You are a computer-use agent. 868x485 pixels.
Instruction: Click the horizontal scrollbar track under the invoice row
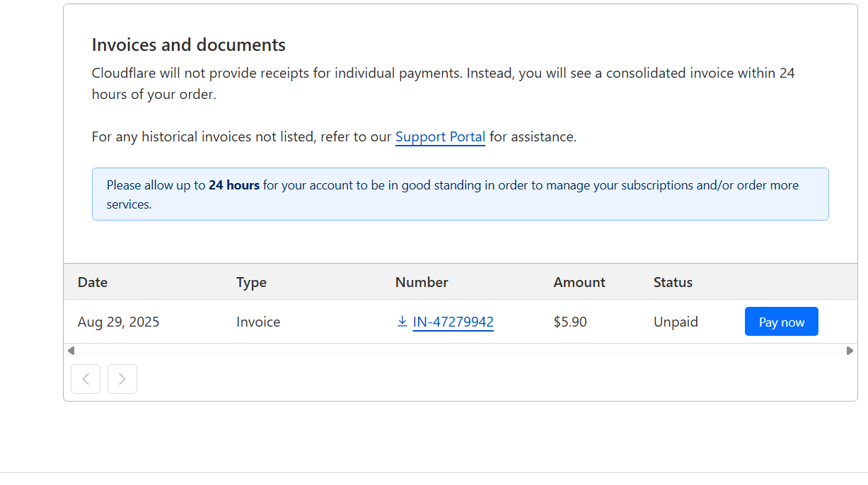coord(460,351)
